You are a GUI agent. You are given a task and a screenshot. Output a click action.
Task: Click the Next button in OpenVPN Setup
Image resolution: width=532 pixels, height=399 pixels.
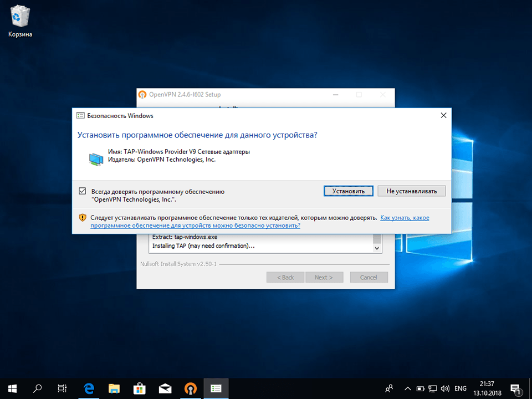tap(324, 277)
